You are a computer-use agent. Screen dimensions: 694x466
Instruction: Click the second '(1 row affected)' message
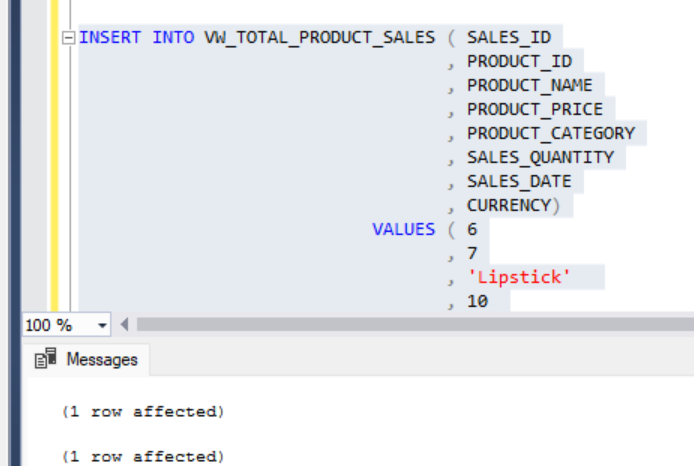coord(143,456)
